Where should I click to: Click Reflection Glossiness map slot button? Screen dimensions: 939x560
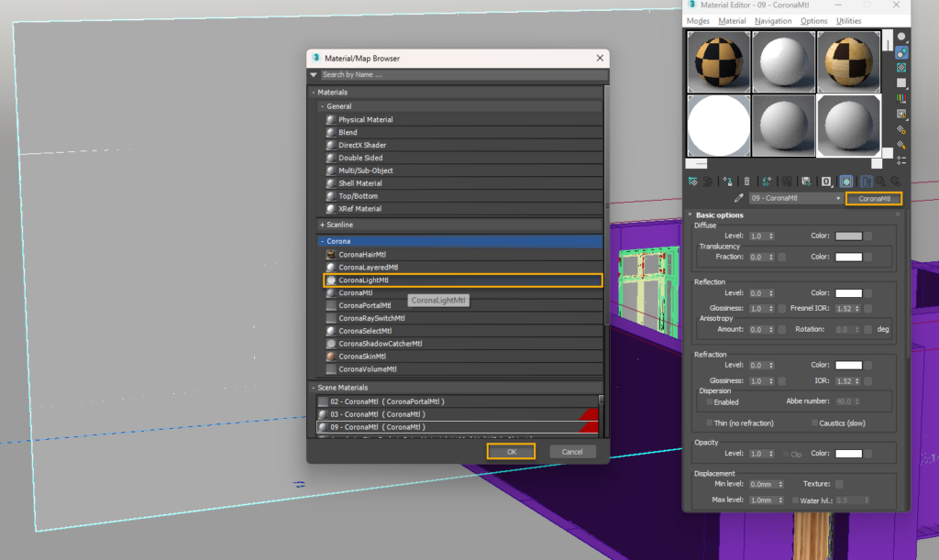[782, 308]
